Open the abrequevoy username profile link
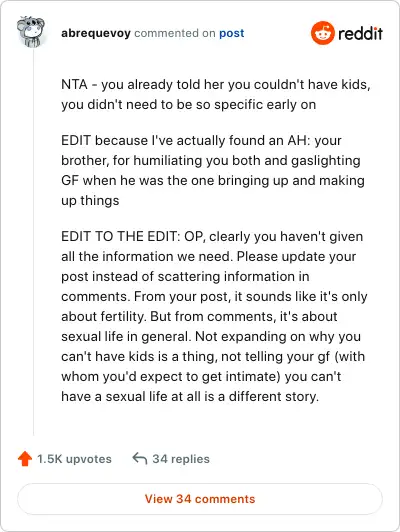Viewport: 400px width, 532px height. click(96, 33)
